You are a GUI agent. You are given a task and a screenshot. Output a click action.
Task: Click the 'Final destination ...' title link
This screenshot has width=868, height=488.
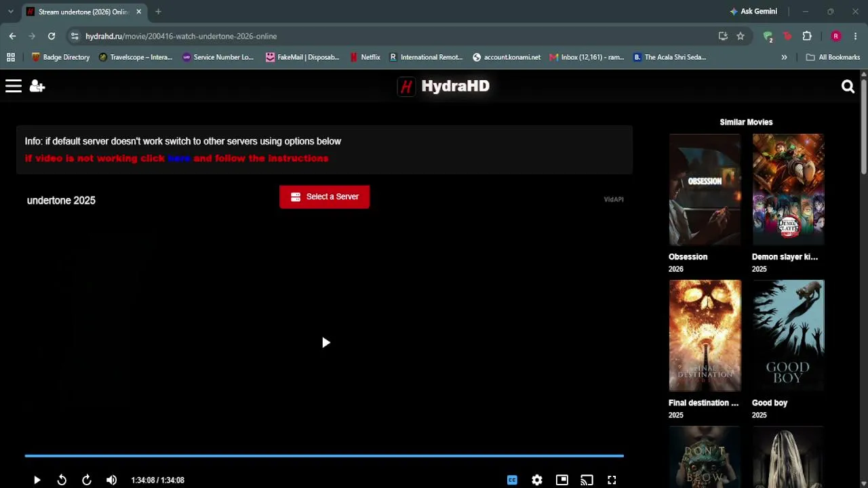click(703, 403)
